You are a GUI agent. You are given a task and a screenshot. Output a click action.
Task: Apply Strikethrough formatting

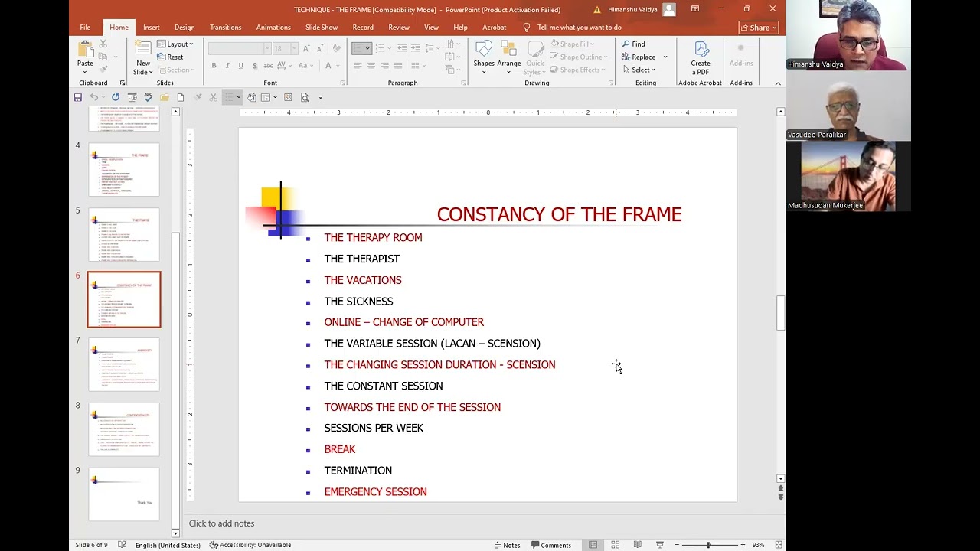269,66
